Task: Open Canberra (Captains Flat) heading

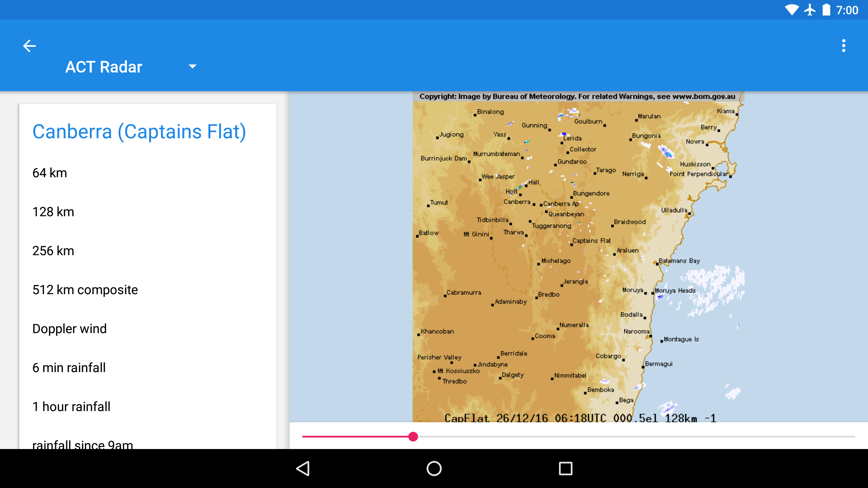Action: coord(139,131)
